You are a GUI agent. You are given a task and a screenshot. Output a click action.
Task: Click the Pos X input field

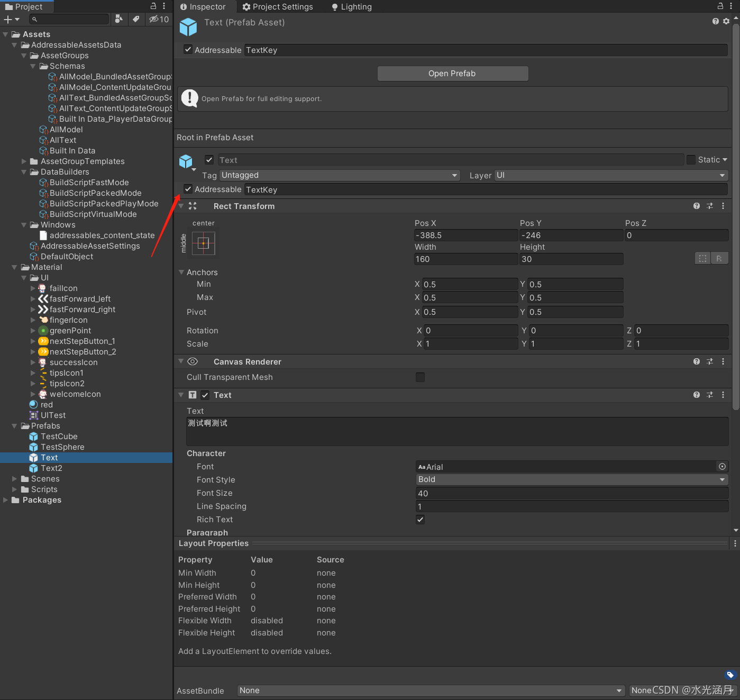(466, 235)
